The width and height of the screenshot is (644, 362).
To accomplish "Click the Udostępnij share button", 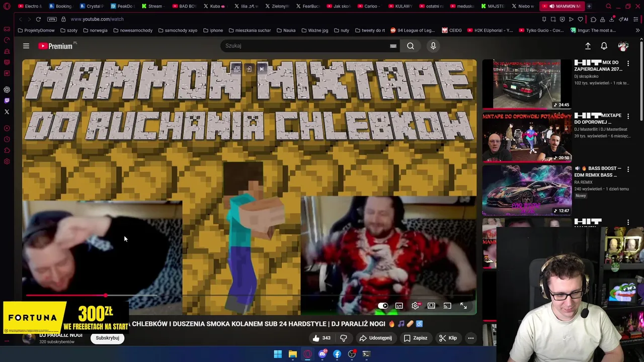I will [x=375, y=338].
